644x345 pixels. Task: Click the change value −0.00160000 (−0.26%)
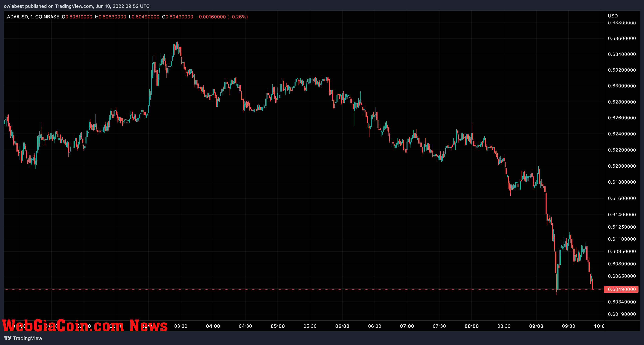[x=222, y=17]
